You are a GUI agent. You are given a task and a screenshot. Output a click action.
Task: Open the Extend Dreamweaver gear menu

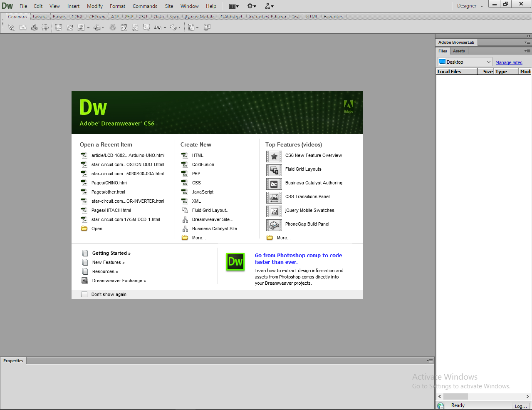tap(252, 6)
